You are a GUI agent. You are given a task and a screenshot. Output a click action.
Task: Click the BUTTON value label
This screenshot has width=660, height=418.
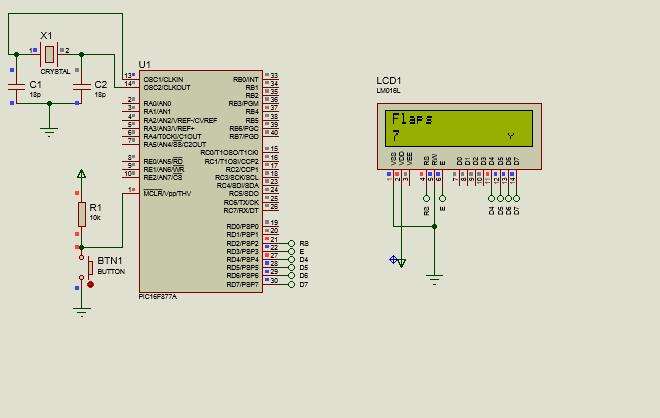(x=111, y=272)
